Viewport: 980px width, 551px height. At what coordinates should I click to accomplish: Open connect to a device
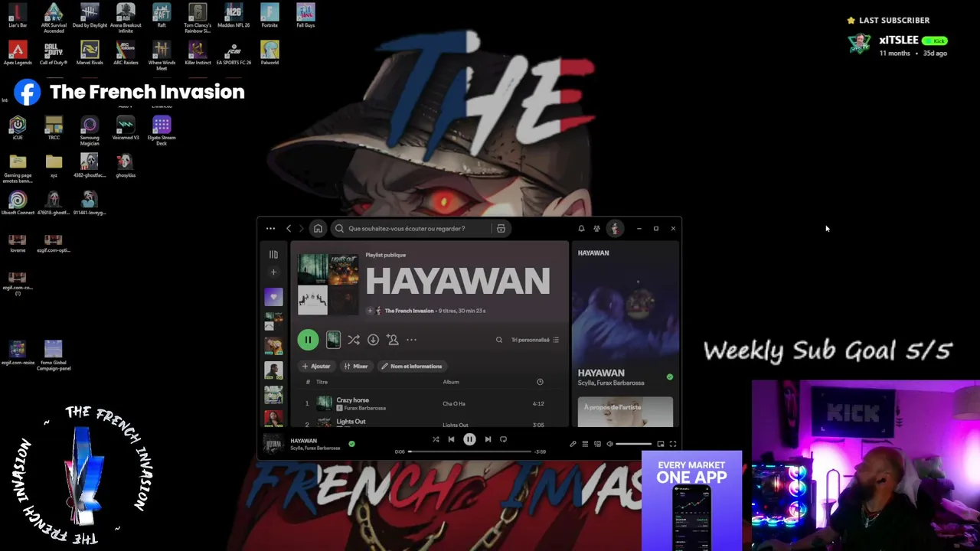597,444
